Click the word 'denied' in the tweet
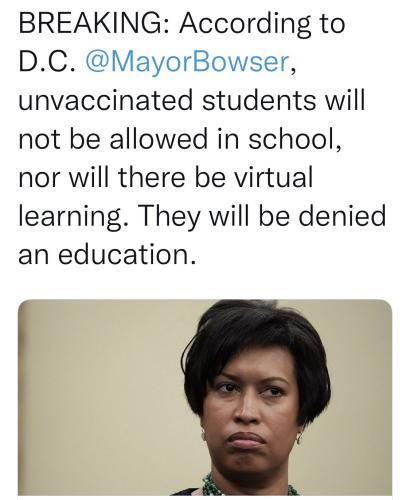This screenshot has height=500, width=410. coord(341,216)
